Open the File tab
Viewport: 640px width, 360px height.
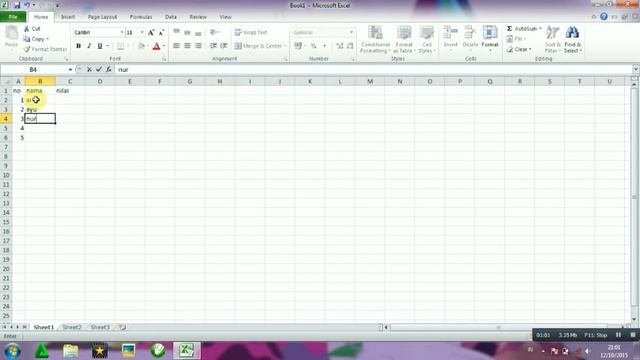(x=13, y=17)
